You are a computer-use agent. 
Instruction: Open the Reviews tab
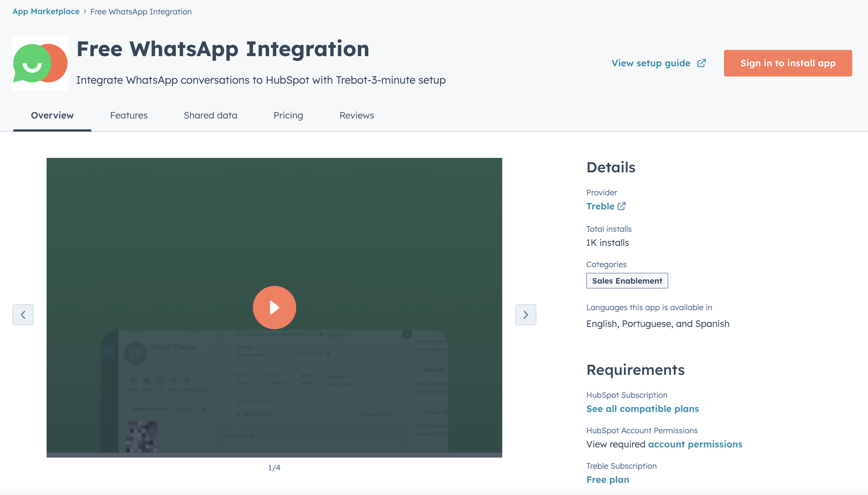click(x=356, y=115)
